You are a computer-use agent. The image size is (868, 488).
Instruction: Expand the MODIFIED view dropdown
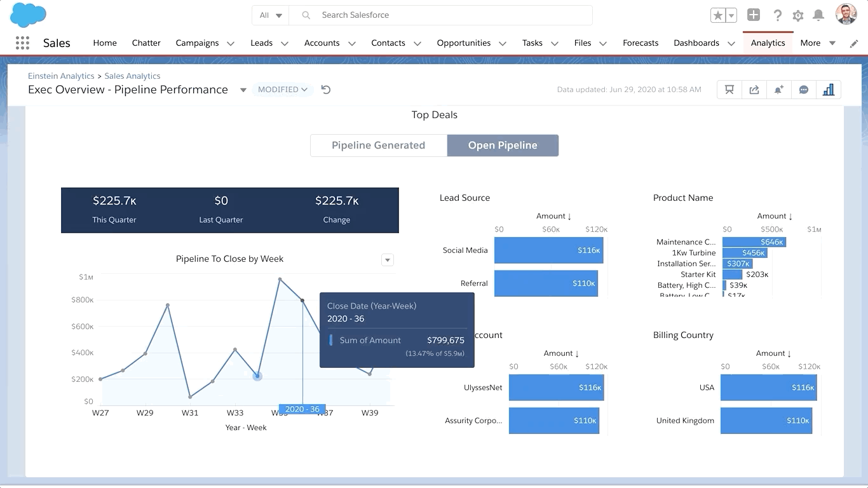click(283, 90)
